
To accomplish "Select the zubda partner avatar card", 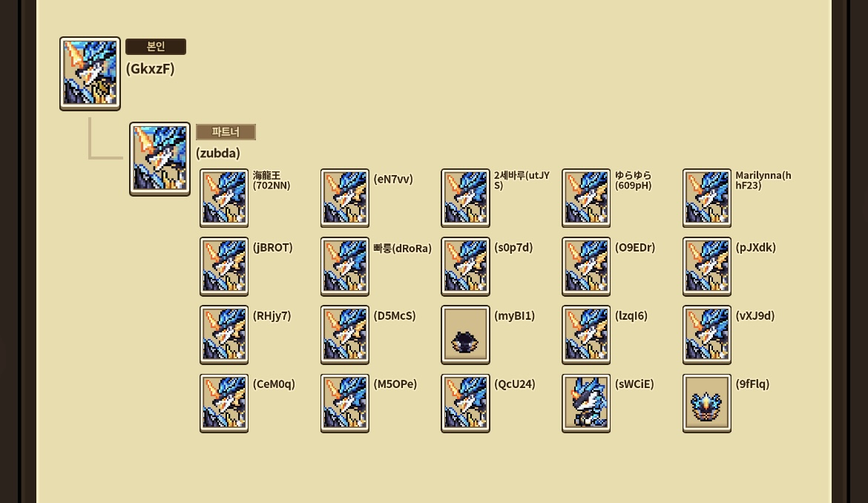I will click(160, 159).
